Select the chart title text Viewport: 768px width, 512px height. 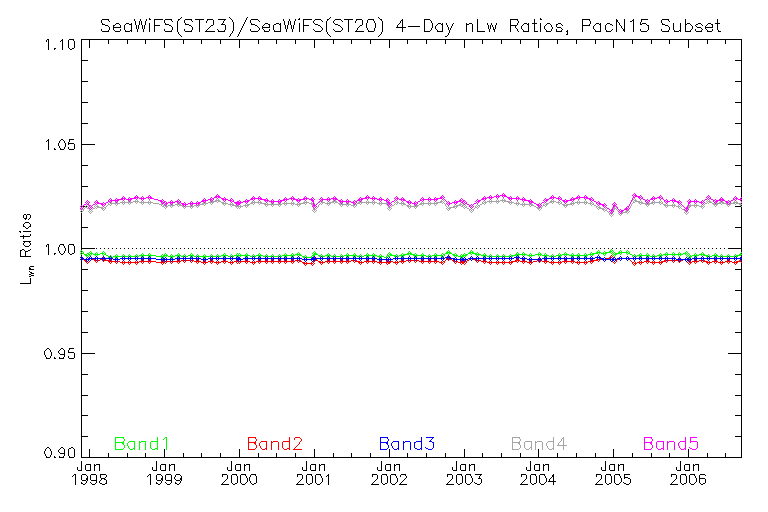click(x=410, y=25)
